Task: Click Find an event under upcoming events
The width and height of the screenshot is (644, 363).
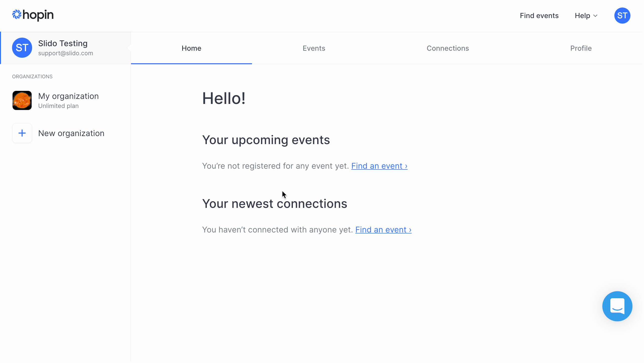Action: pos(379,166)
